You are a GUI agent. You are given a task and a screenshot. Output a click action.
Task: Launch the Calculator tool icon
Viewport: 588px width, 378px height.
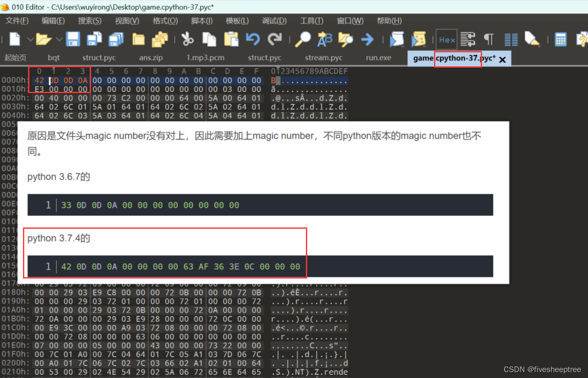[560, 39]
